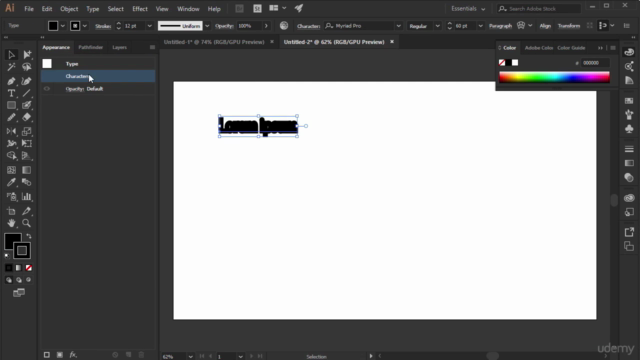Open the Paragraph panel link
This screenshot has height=360, width=640.
[500, 26]
